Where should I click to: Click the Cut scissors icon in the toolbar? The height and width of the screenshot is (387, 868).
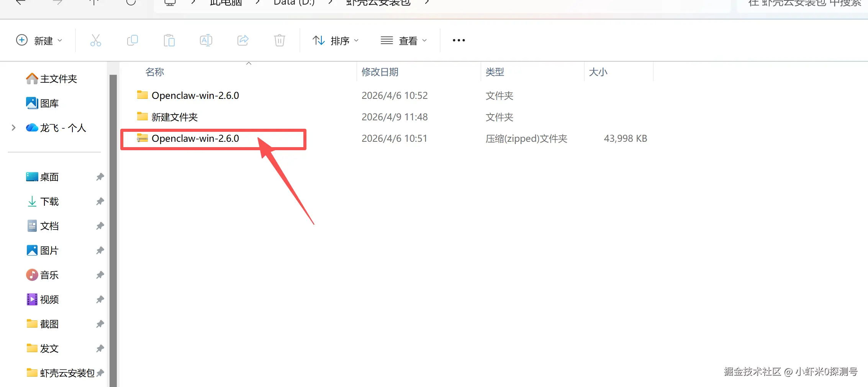(x=95, y=40)
